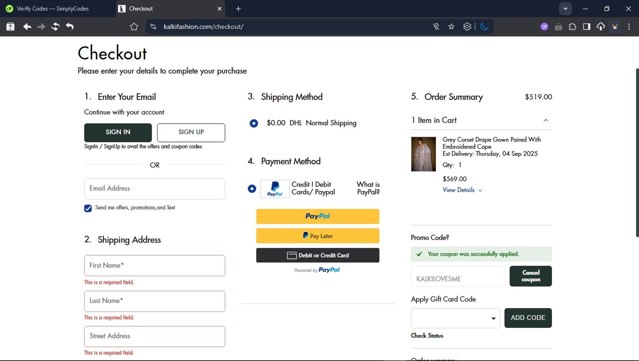
Task: Select Credit/Debit Cards/PayPal radio button
Action: click(252, 189)
